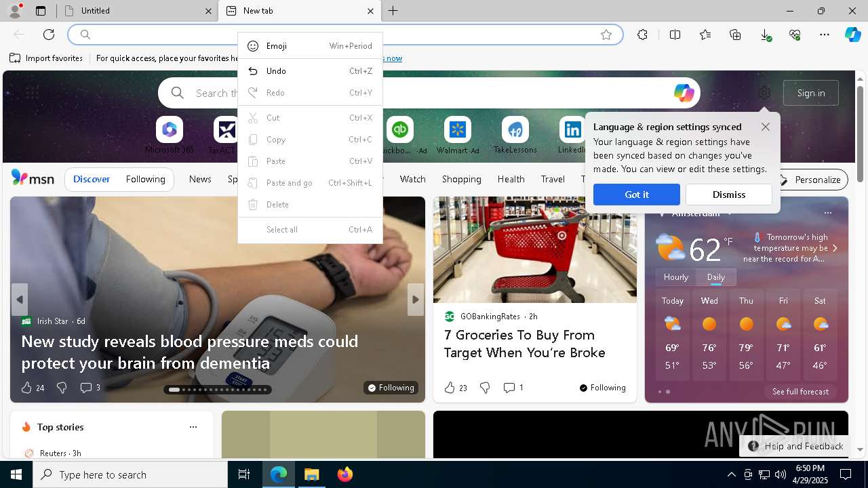Screen dimensions: 868x488
Task: Select the Discover feed tab
Action: [x=92, y=180]
